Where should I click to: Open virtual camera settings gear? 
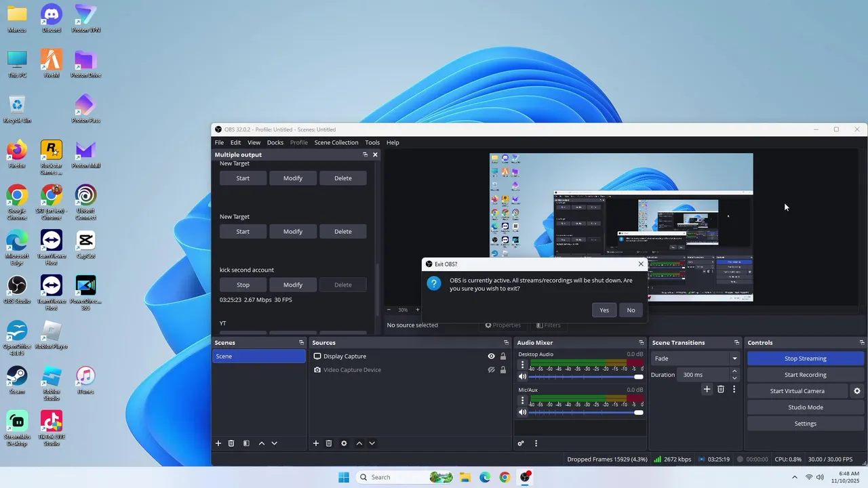coord(857,391)
